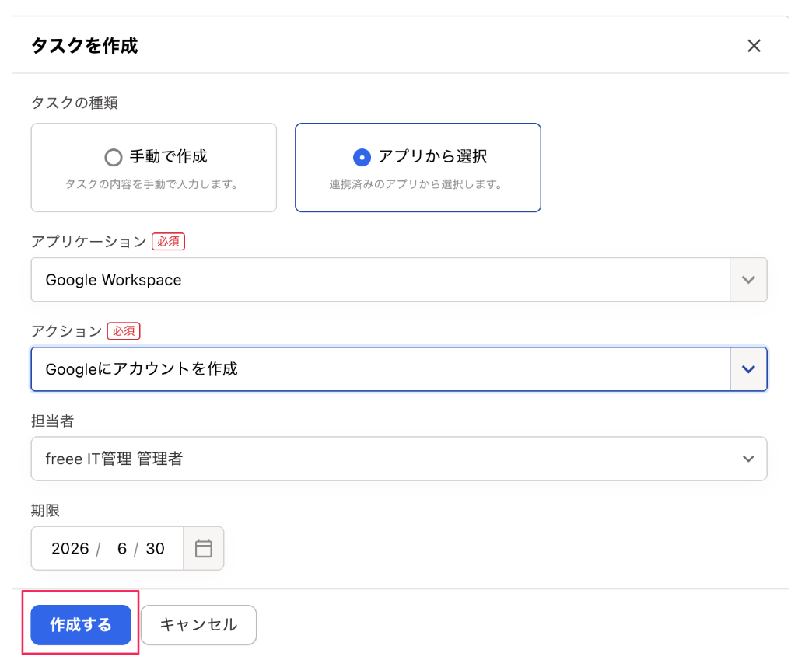Click the year 2026 in 期限
The image size is (812, 667).
pyautogui.click(x=70, y=548)
